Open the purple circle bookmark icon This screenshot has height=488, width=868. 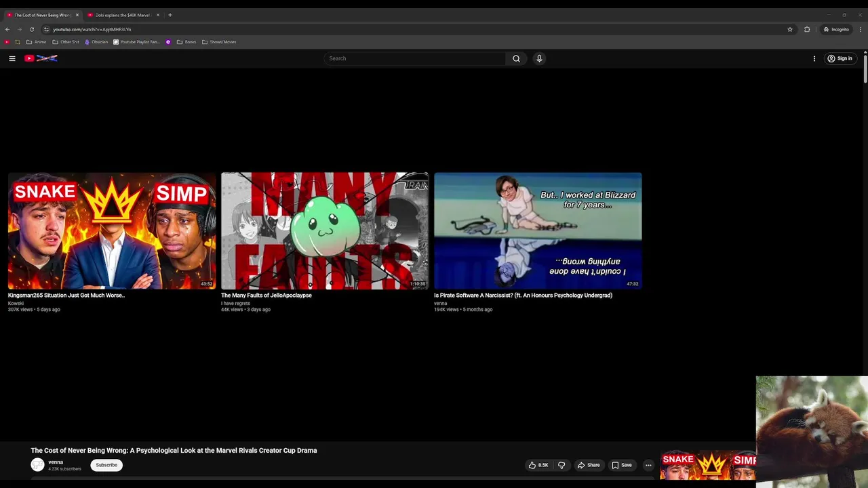tap(168, 42)
